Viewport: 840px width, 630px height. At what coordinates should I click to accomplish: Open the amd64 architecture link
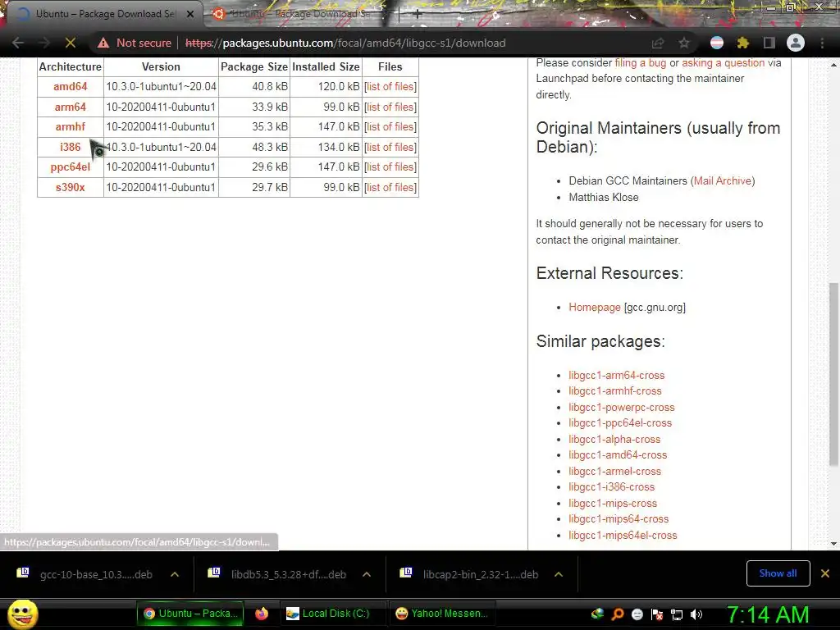[x=71, y=86]
